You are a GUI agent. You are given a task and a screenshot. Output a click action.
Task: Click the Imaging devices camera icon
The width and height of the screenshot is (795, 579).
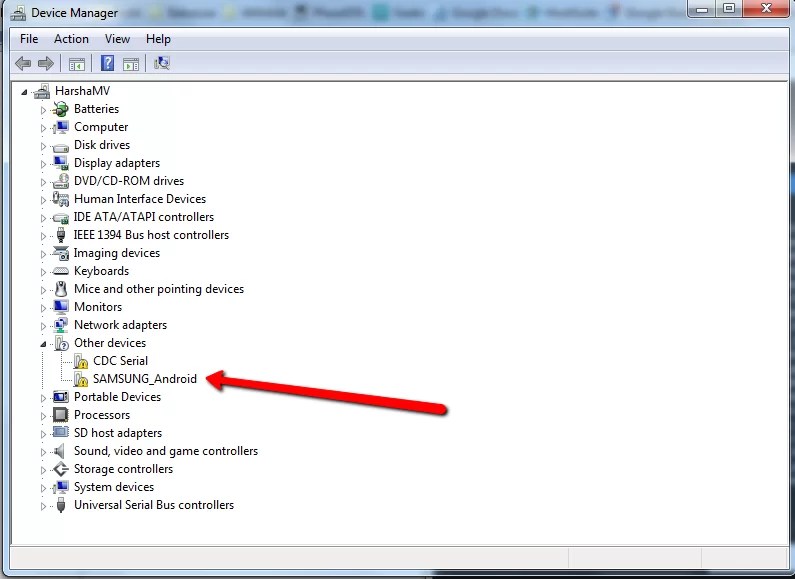(x=61, y=253)
